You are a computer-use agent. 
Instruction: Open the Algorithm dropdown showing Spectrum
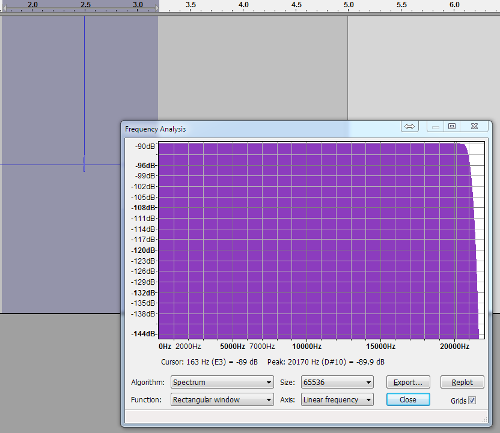click(x=222, y=382)
